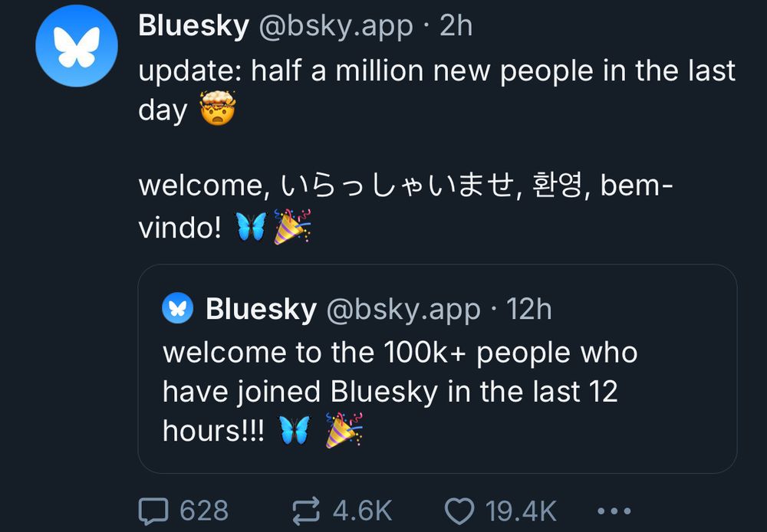The width and height of the screenshot is (767, 532).
Task: Click the 628 reply count
Action: pos(204,510)
